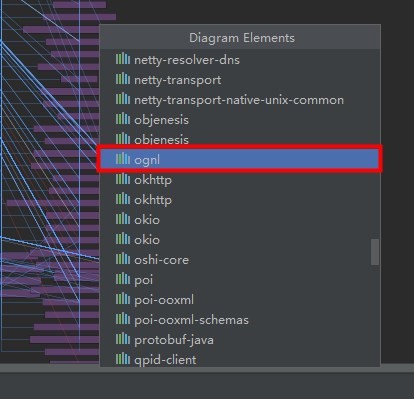Click the icon of objenesis just above ognl
The width and height of the screenshot is (414, 399).
pyautogui.click(x=123, y=138)
